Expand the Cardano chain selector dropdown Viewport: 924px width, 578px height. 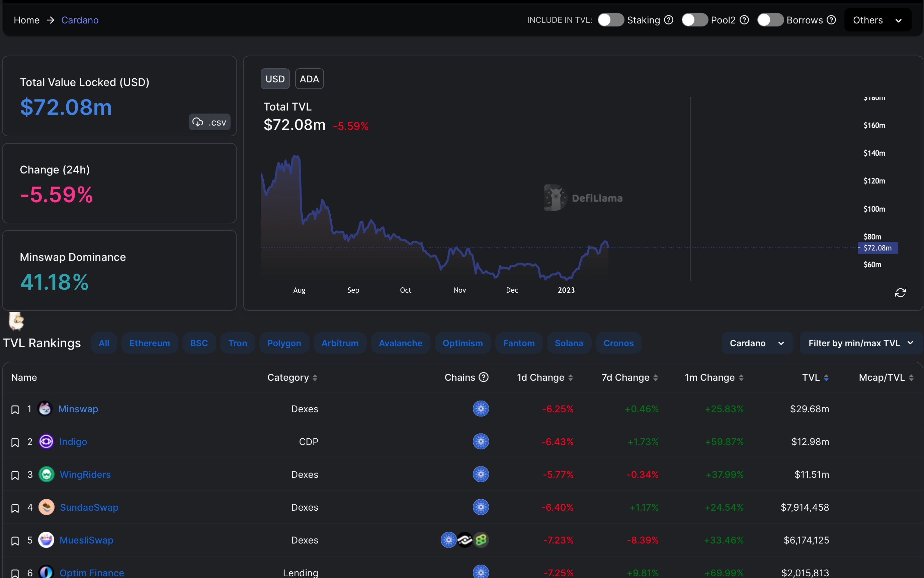pos(756,343)
